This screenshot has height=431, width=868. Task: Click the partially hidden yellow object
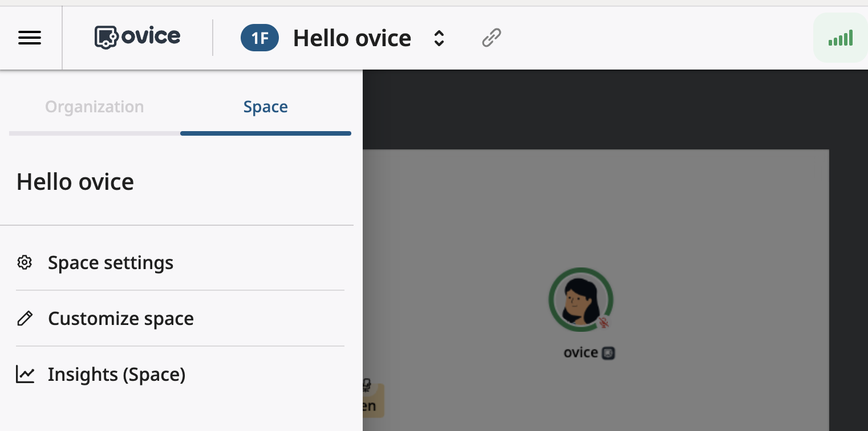[x=373, y=400]
